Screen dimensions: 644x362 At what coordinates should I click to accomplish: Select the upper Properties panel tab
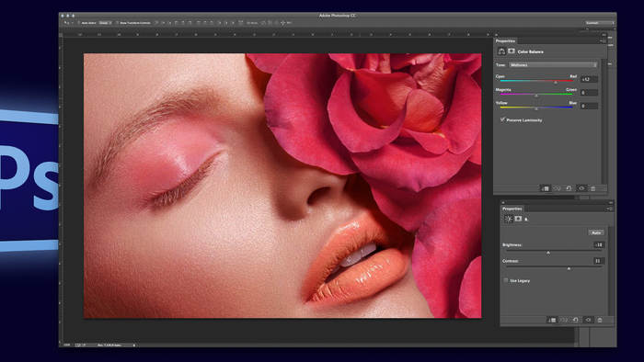505,41
